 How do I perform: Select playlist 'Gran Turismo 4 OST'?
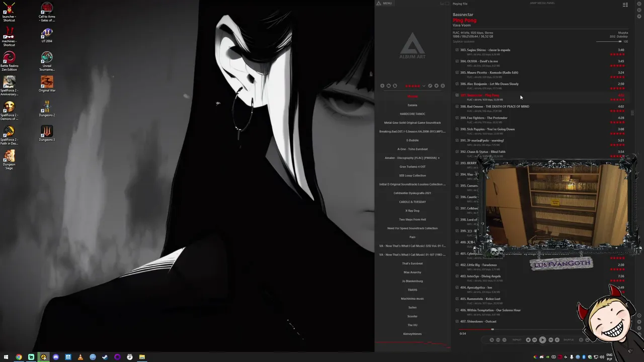413,166
